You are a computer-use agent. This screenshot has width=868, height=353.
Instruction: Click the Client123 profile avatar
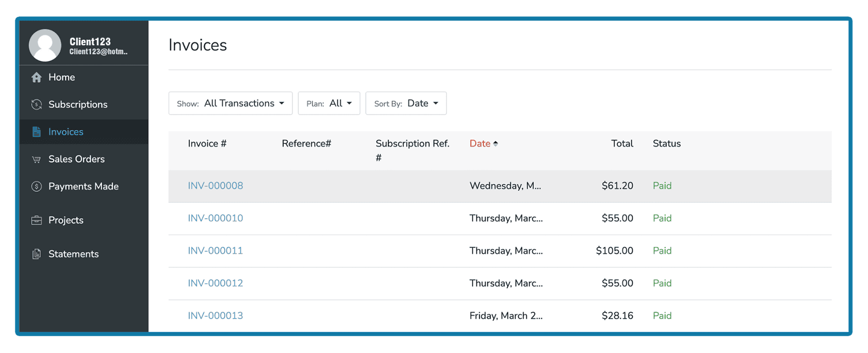(x=45, y=45)
